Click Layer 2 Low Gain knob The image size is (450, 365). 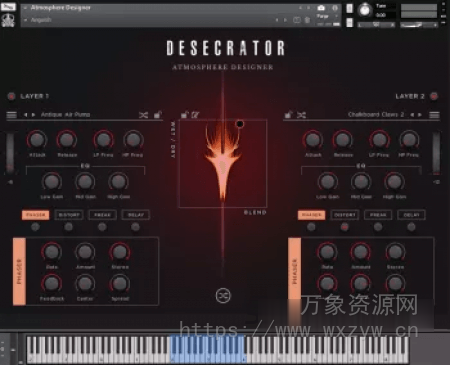(x=328, y=182)
